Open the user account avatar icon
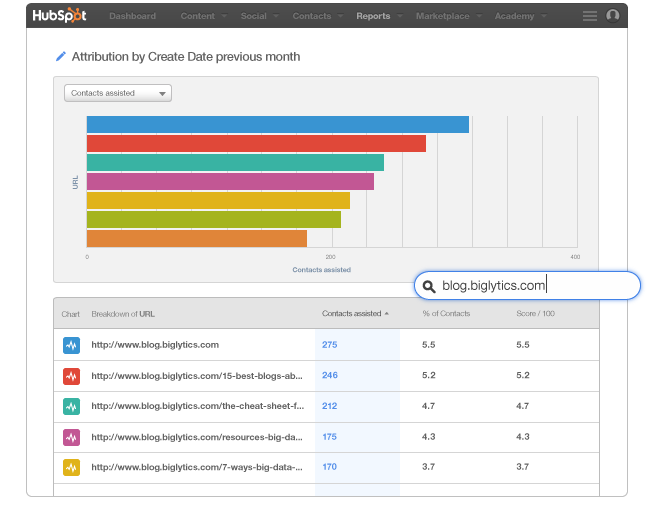 (613, 15)
